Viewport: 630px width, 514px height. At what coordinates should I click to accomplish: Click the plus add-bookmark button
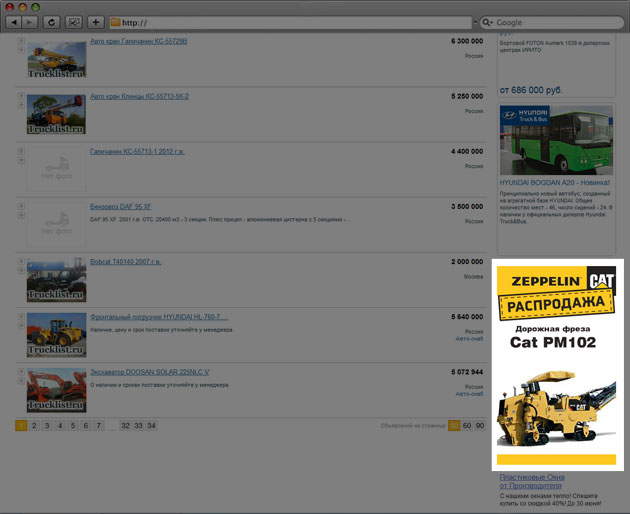tap(96, 22)
